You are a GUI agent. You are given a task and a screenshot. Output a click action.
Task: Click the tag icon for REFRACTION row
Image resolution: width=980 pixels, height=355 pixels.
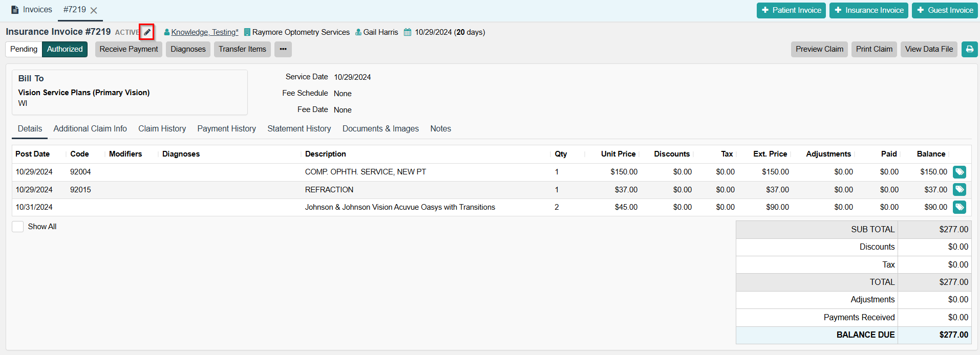coord(959,190)
